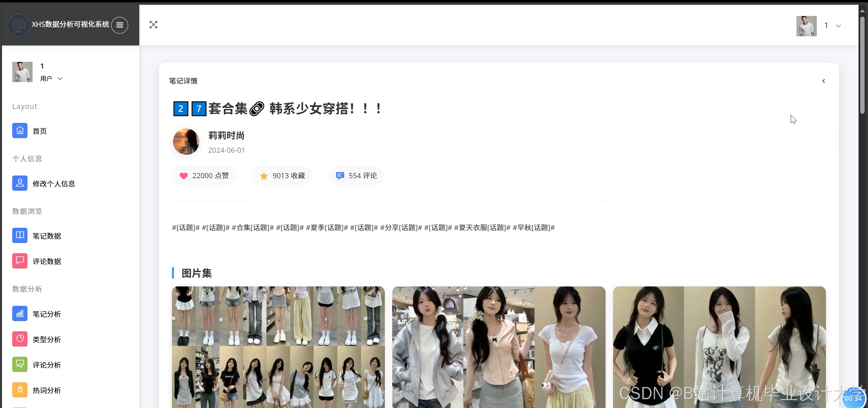
Task: Open 笔记数据 book icon
Action: click(x=20, y=236)
